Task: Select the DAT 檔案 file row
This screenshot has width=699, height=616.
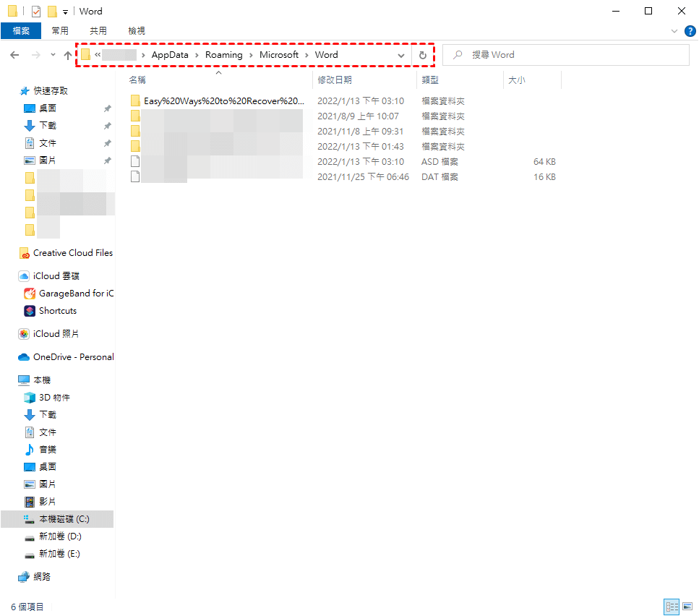Action: click(x=343, y=177)
